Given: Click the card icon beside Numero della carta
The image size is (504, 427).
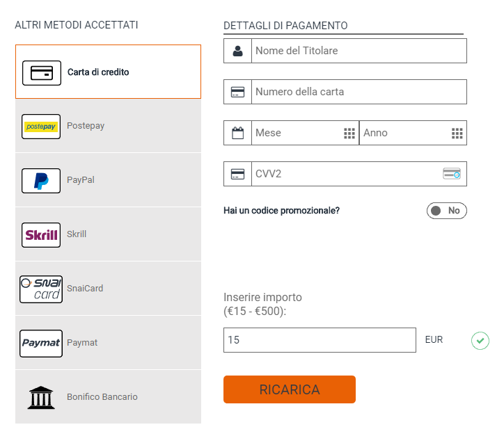Looking at the screenshot, I should point(238,92).
